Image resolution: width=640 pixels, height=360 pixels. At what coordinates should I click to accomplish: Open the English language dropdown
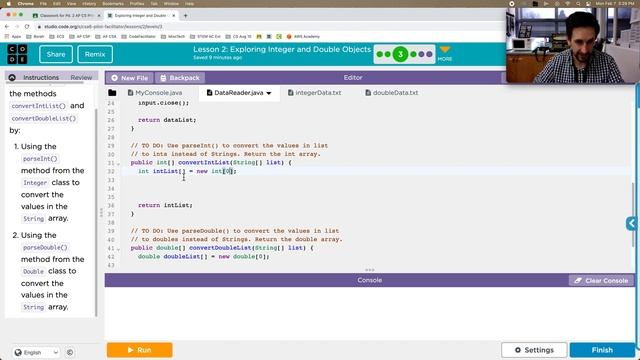coord(36,352)
